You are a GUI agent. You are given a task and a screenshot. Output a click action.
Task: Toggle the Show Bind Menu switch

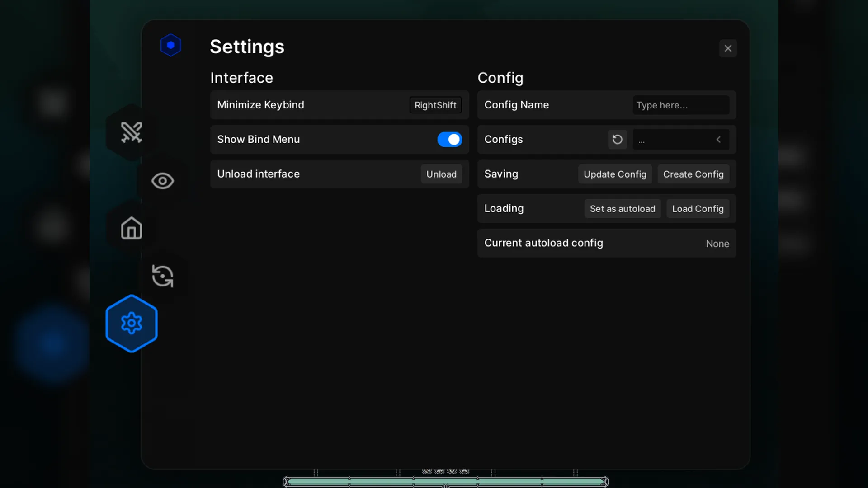click(449, 140)
